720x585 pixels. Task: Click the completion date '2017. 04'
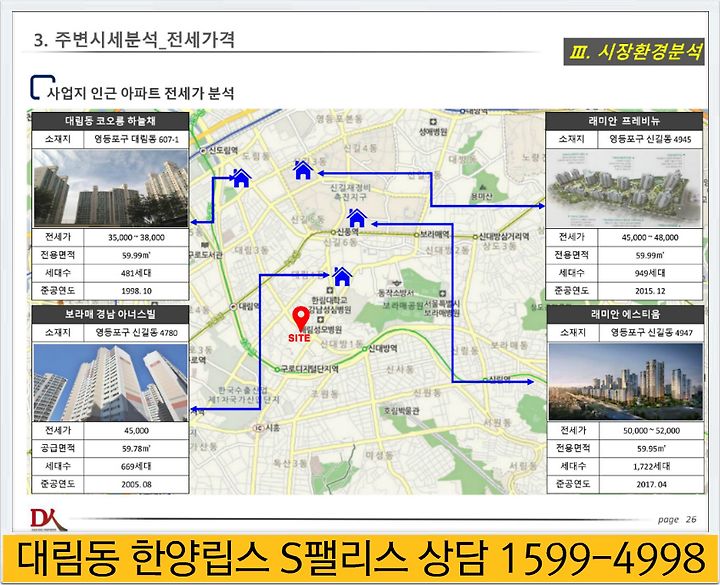pos(652,484)
